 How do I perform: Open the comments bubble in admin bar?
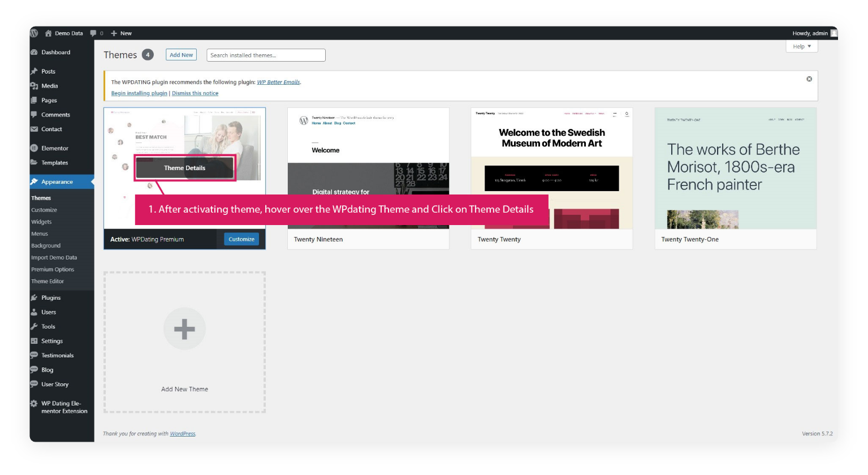[93, 33]
